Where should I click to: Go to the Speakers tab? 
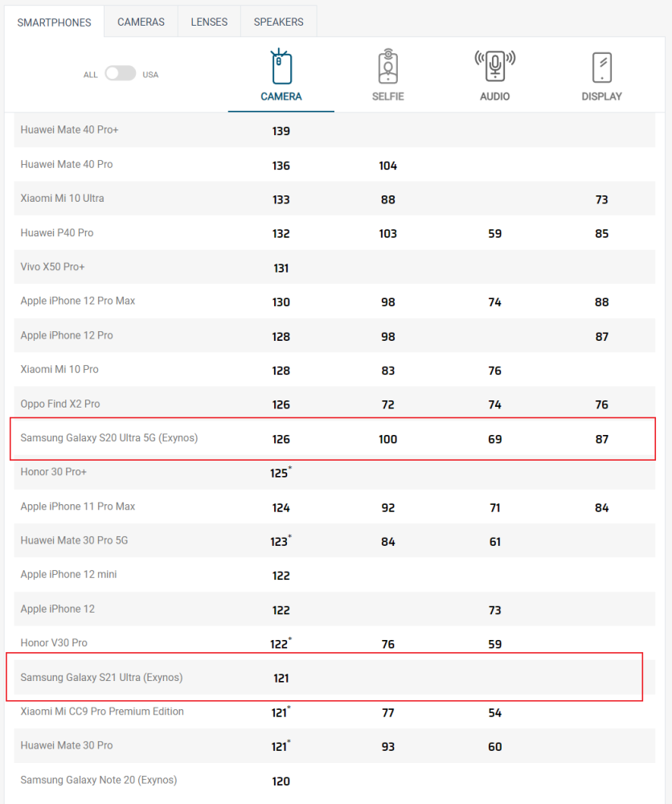pyautogui.click(x=278, y=22)
